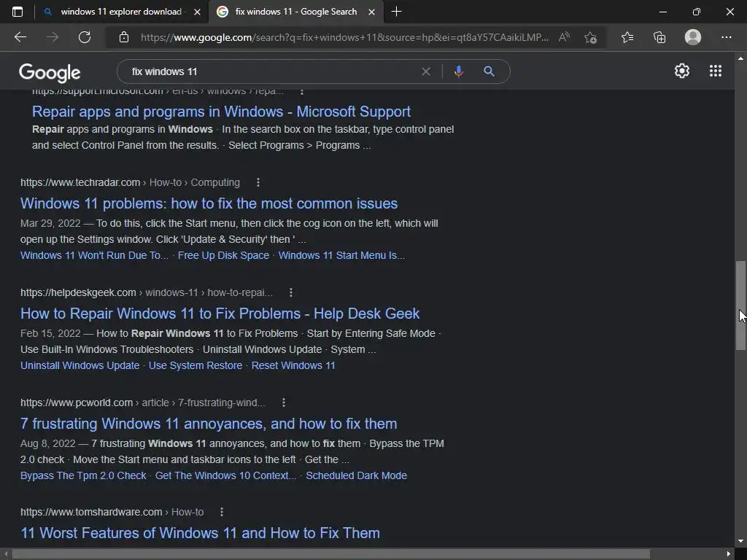Add this page to favorites
The width and height of the screenshot is (747, 560).
(591, 37)
